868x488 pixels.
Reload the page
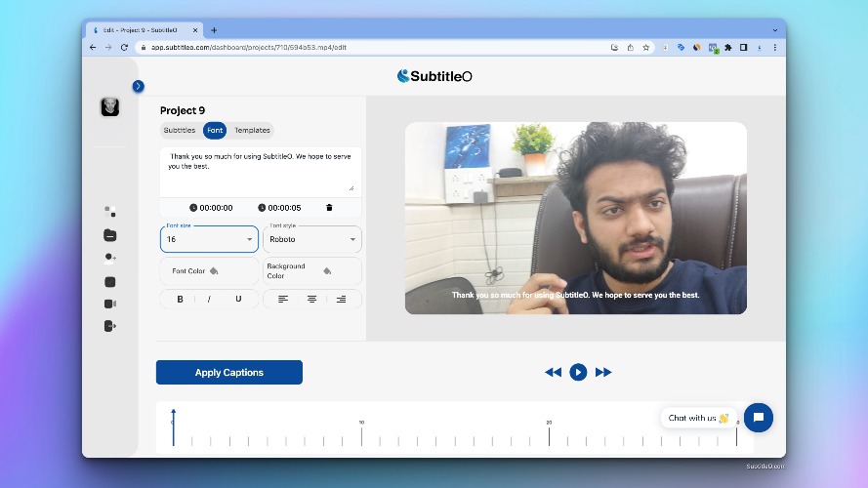[x=125, y=48]
